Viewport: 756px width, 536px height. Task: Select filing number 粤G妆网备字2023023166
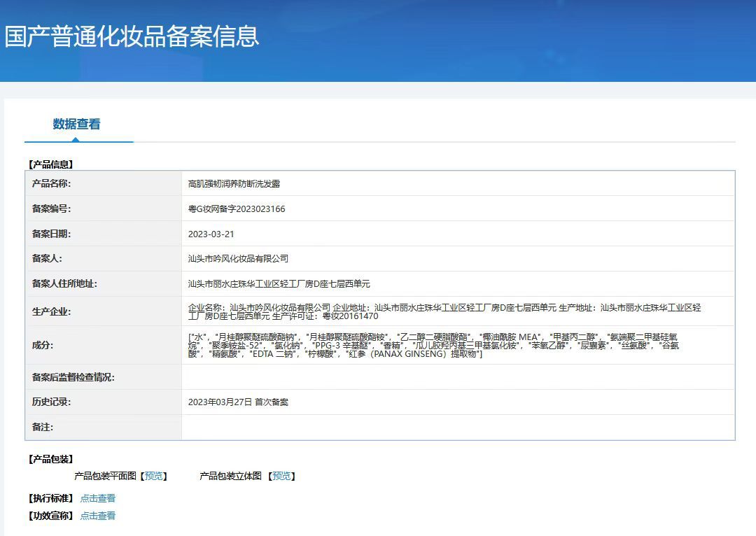[237, 209]
